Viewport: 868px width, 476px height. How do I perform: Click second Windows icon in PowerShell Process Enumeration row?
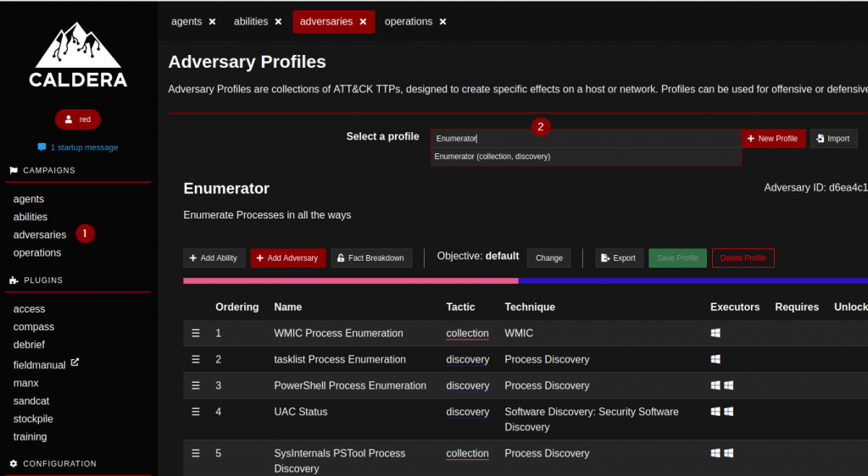(728, 385)
